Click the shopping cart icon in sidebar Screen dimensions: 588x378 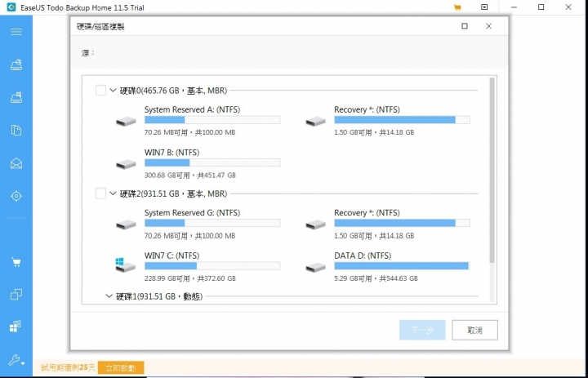pos(16,262)
